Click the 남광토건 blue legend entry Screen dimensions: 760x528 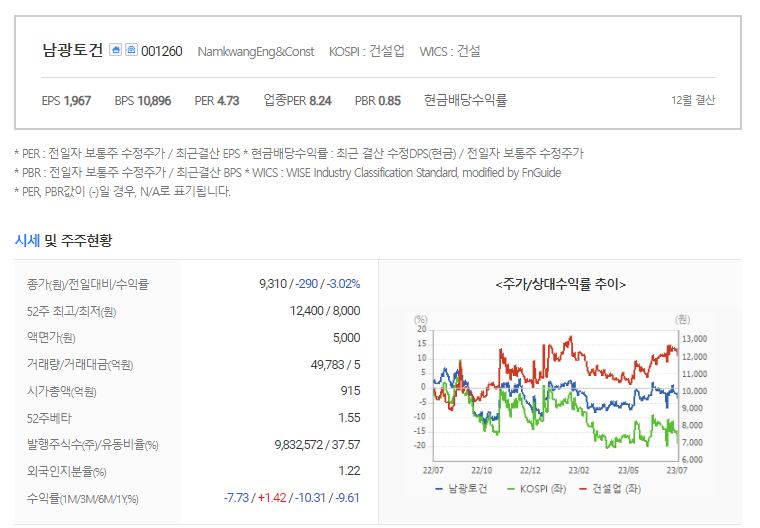coord(461,489)
